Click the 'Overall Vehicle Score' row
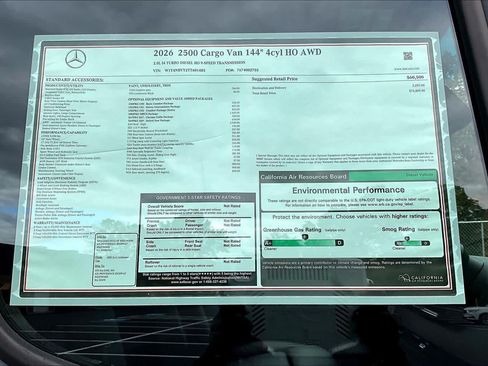This screenshot has width=488, height=366. pos(194,206)
